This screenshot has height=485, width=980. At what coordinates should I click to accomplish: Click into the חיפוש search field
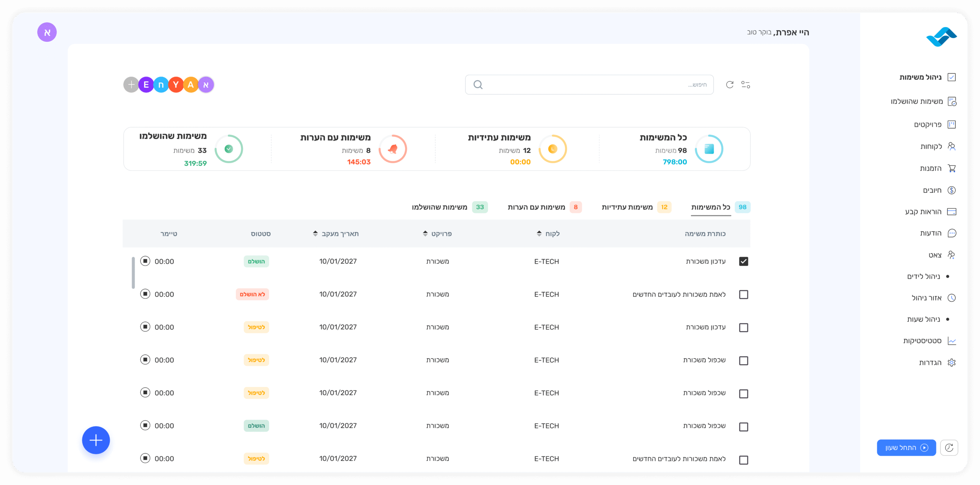pyautogui.click(x=590, y=85)
